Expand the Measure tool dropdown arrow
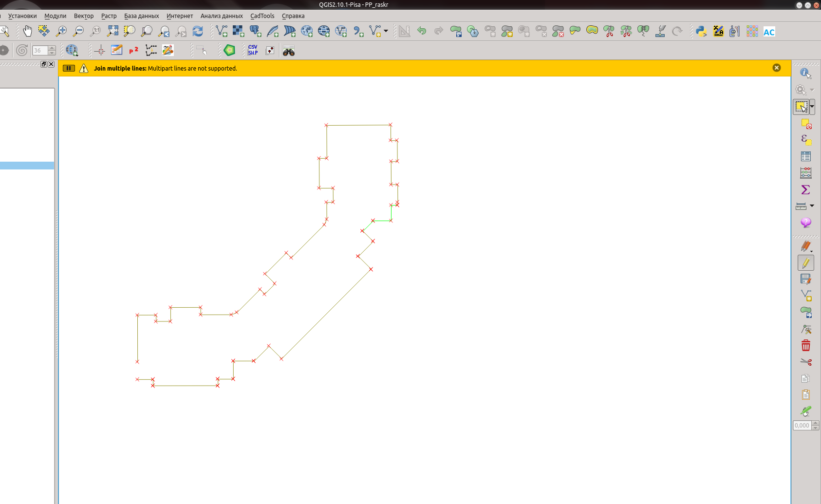 pyautogui.click(x=812, y=206)
